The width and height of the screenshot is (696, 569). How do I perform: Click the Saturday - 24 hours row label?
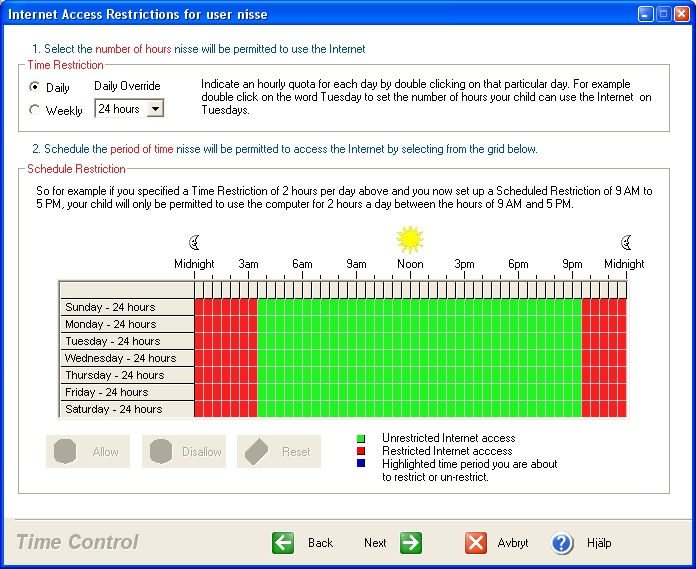[x=127, y=409]
